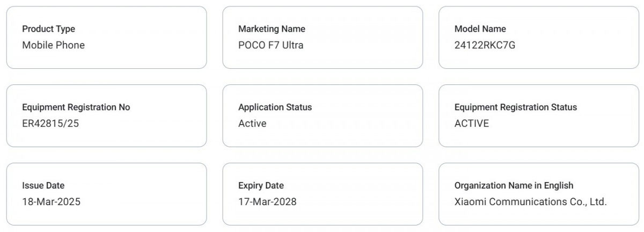644x232 pixels.
Task: Select the date 18-Mar-2025
Action: click(51, 202)
